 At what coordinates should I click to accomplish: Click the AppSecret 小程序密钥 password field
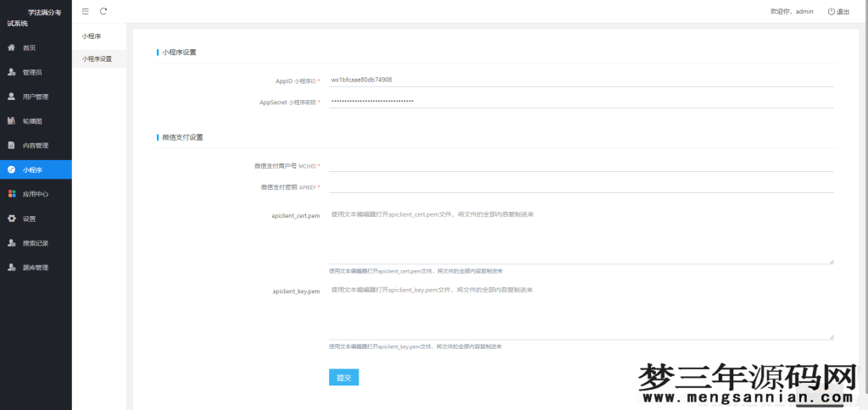point(581,102)
